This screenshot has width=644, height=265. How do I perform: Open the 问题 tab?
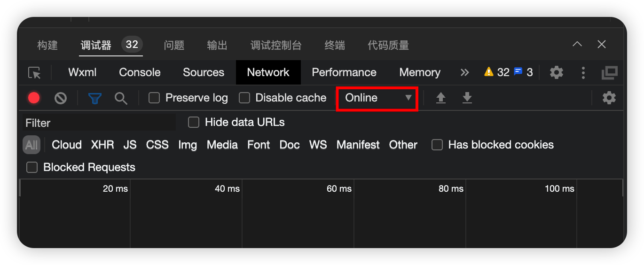coord(174,45)
